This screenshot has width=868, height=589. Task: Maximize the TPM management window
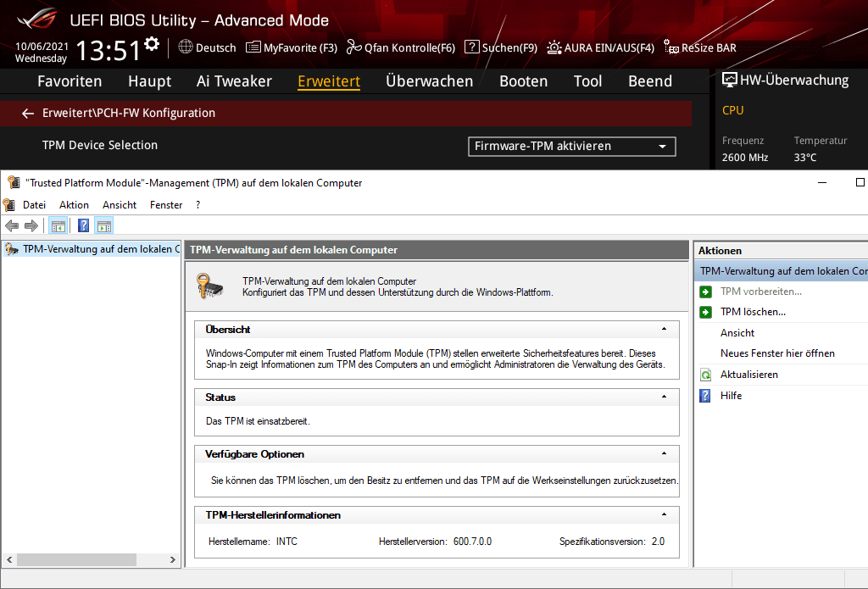pyautogui.click(x=860, y=182)
